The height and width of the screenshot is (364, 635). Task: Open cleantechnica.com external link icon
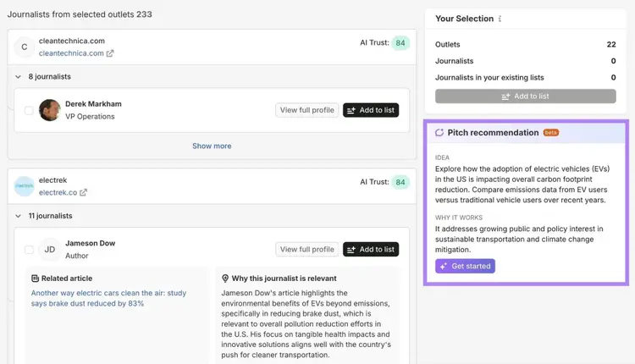tap(110, 53)
